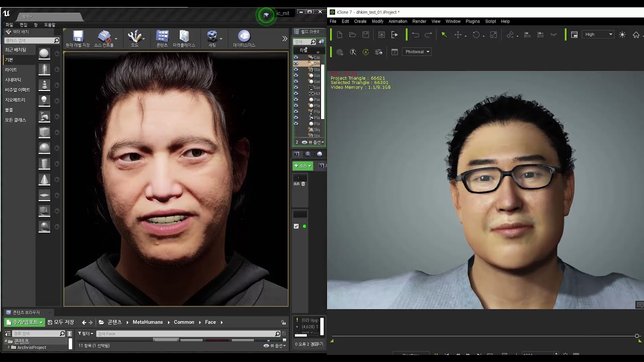This screenshot has height=362, width=644.
Task: Expand Unreal toolbar overflow double-chevron
Action: (x=285, y=39)
